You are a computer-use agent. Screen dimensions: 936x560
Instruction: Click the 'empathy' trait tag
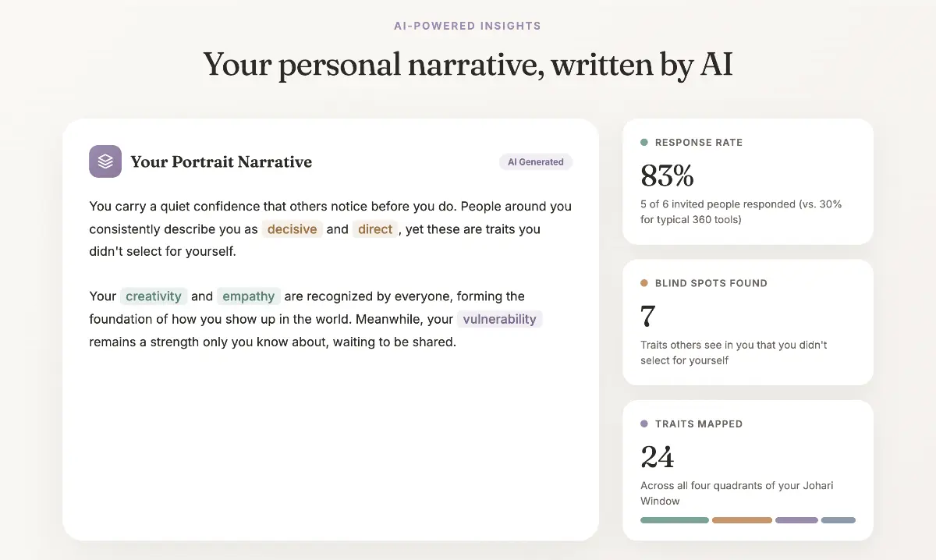tap(249, 296)
